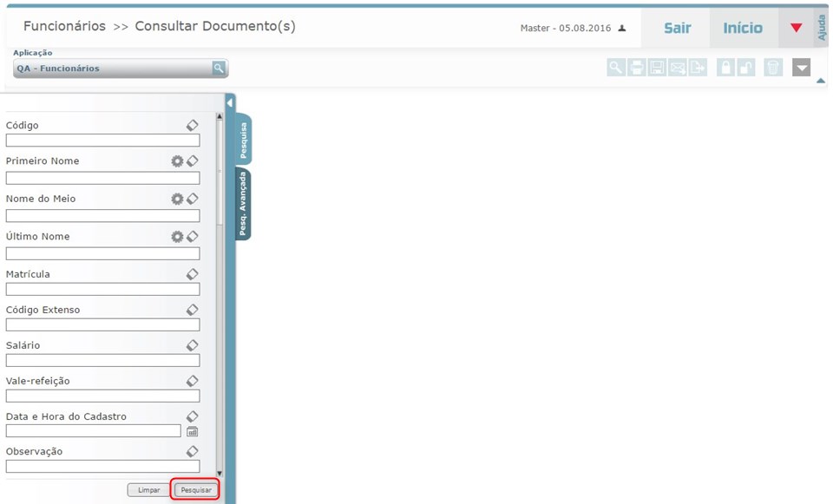Click the eraser icon next to Código field
Image resolution: width=833 pixels, height=504 pixels.
click(193, 124)
